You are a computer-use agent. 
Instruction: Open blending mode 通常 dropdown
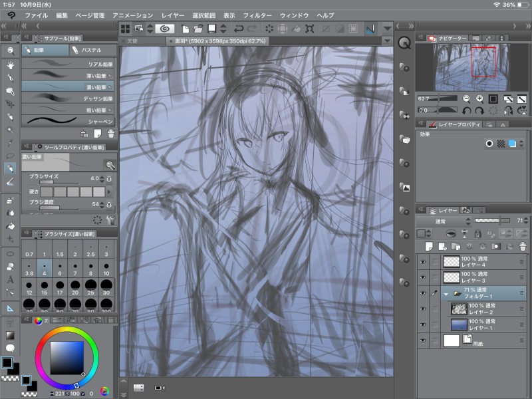444,221
